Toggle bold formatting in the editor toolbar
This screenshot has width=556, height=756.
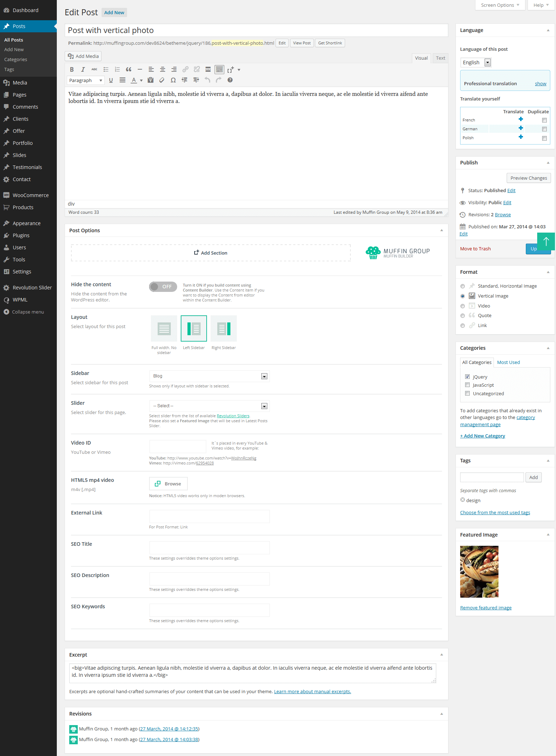pos(72,70)
